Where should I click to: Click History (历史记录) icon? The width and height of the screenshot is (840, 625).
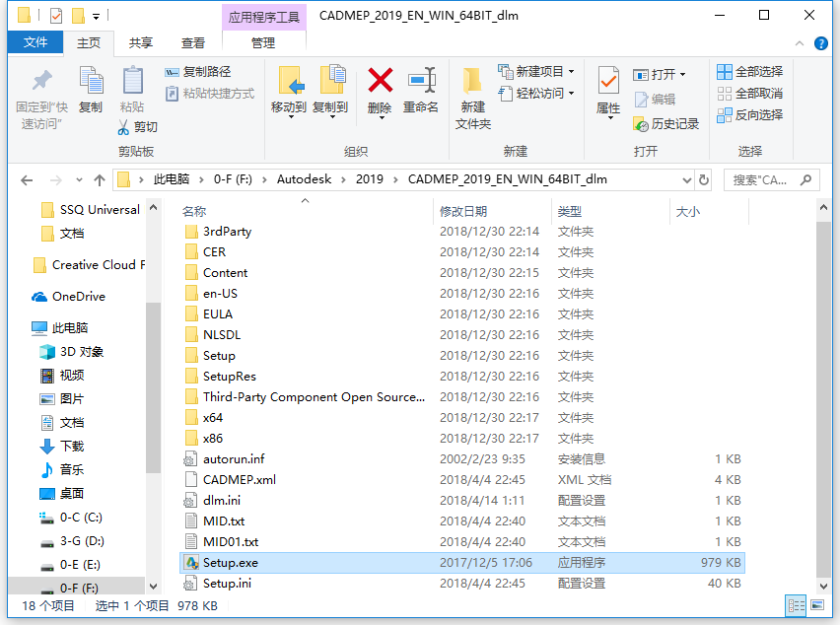(x=641, y=125)
